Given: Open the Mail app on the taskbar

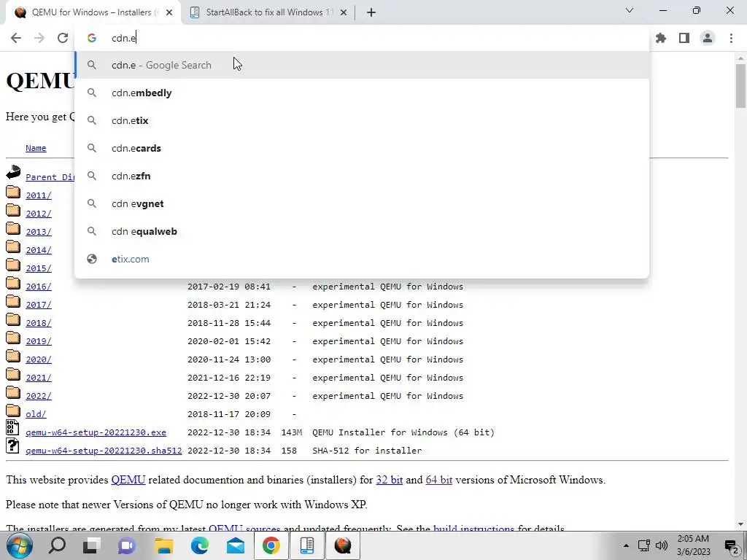Looking at the screenshot, I should [236, 545].
